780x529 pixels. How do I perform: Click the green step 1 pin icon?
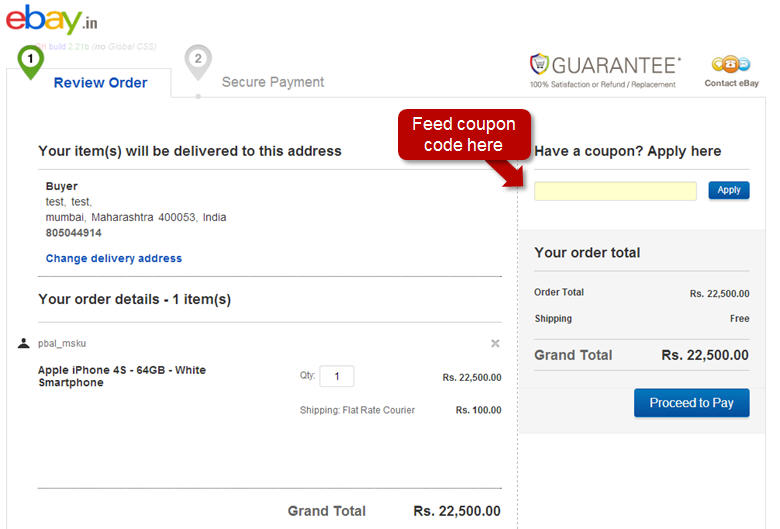point(31,60)
